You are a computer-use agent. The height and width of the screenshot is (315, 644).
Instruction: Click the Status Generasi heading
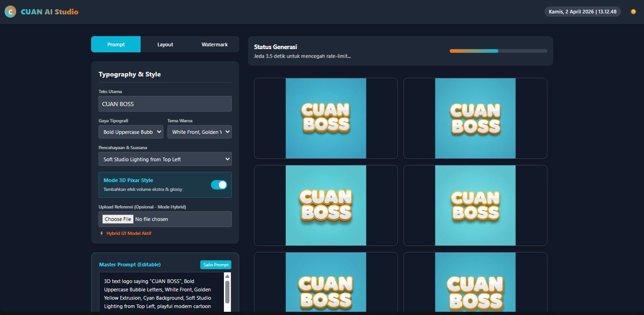(x=275, y=47)
